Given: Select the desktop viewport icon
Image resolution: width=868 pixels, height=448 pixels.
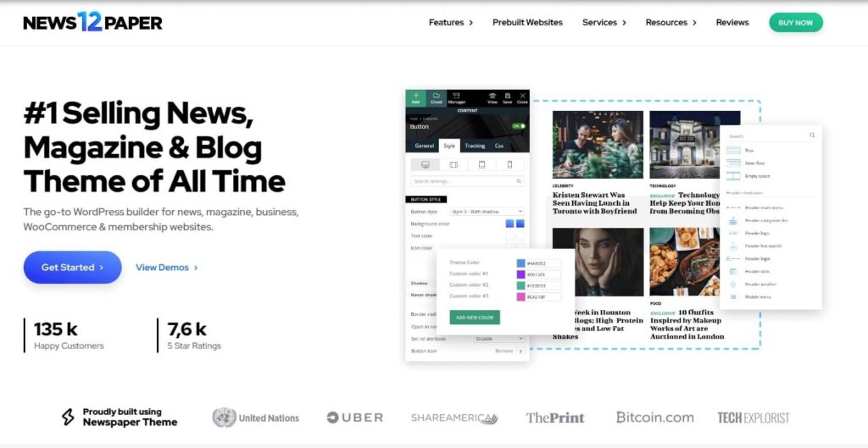Looking at the screenshot, I should (426, 165).
